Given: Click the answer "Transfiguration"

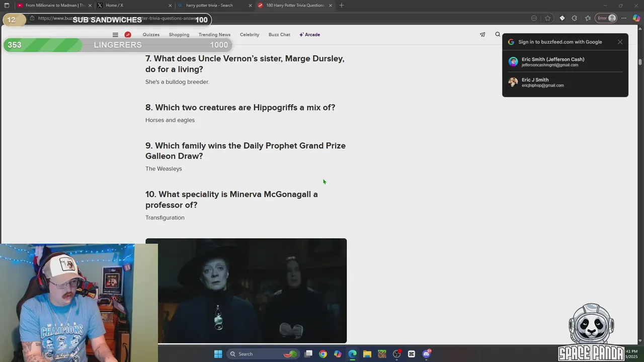Looking at the screenshot, I should pyautogui.click(x=165, y=218).
